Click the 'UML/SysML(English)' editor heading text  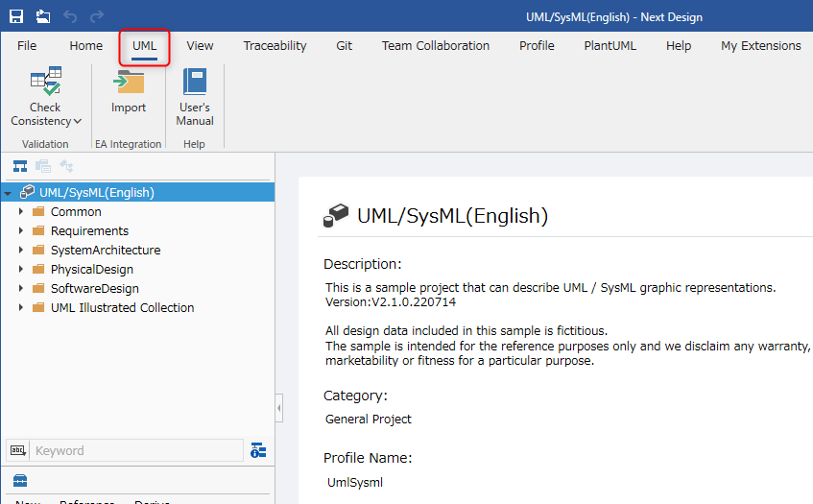pyautogui.click(x=453, y=216)
